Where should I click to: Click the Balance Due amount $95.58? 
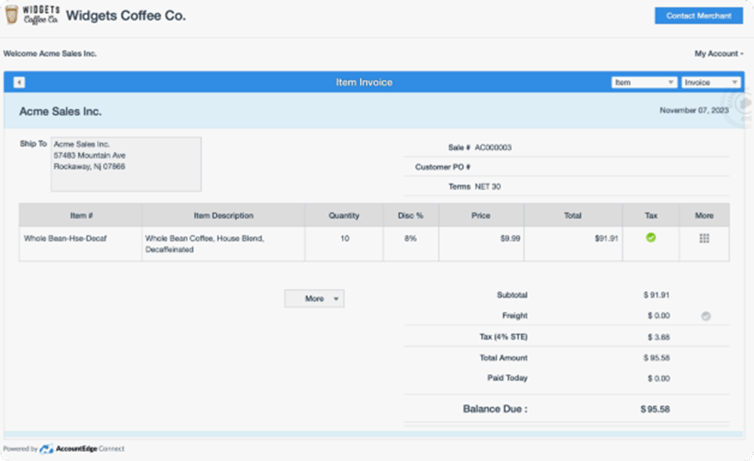(x=655, y=409)
